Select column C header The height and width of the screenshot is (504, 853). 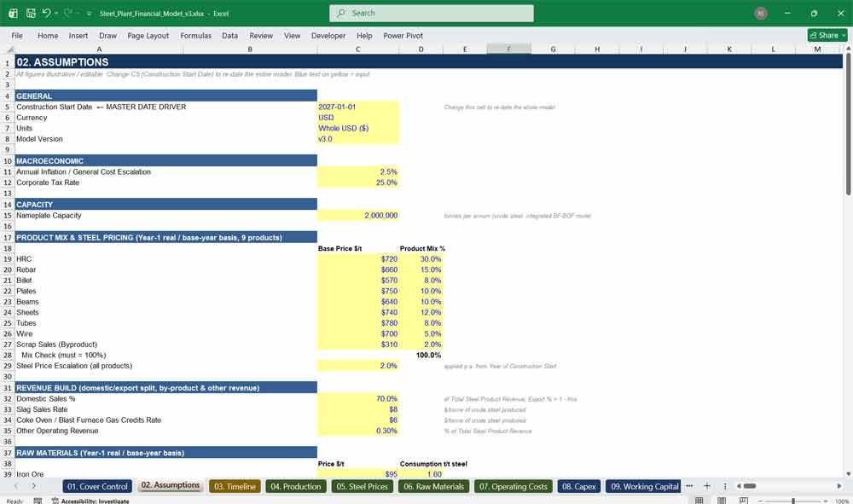click(358, 49)
